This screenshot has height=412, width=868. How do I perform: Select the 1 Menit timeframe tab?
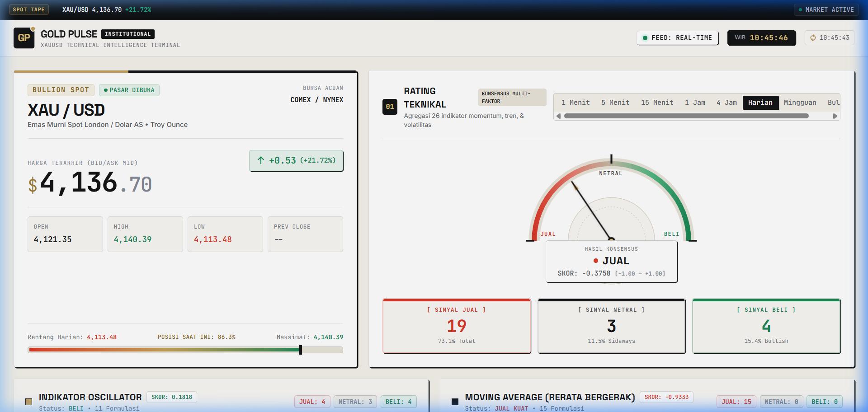pos(576,103)
